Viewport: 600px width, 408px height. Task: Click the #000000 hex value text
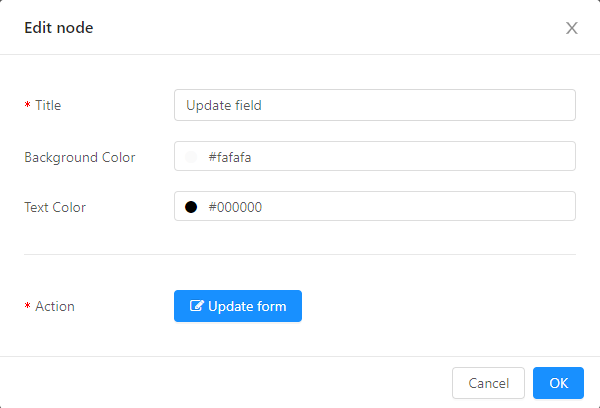coord(235,207)
